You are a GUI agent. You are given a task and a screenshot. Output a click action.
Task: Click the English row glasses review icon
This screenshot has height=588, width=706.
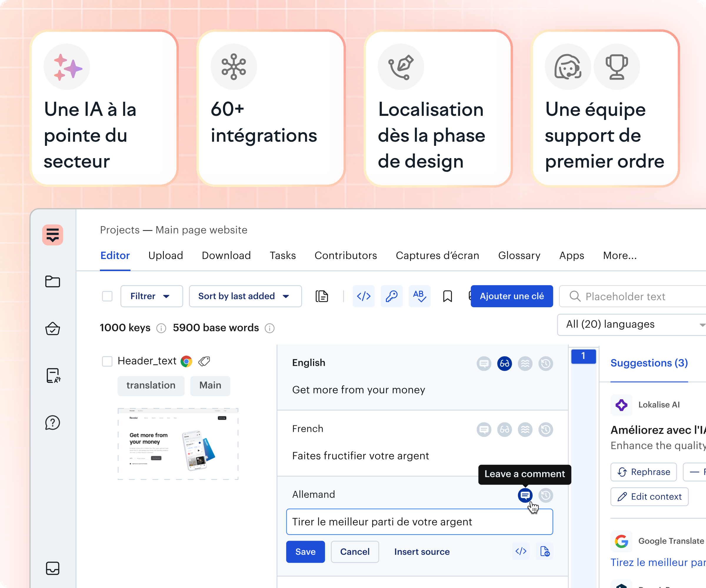[x=504, y=363]
